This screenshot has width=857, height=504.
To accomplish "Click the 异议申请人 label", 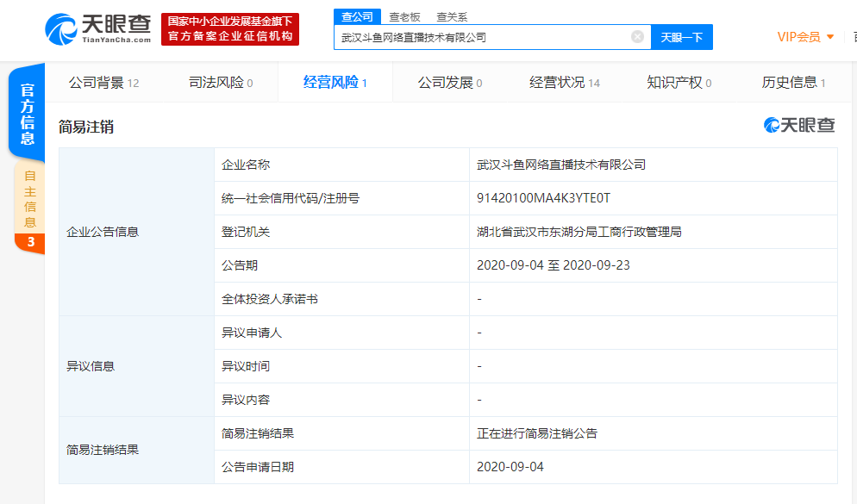I will coord(252,333).
